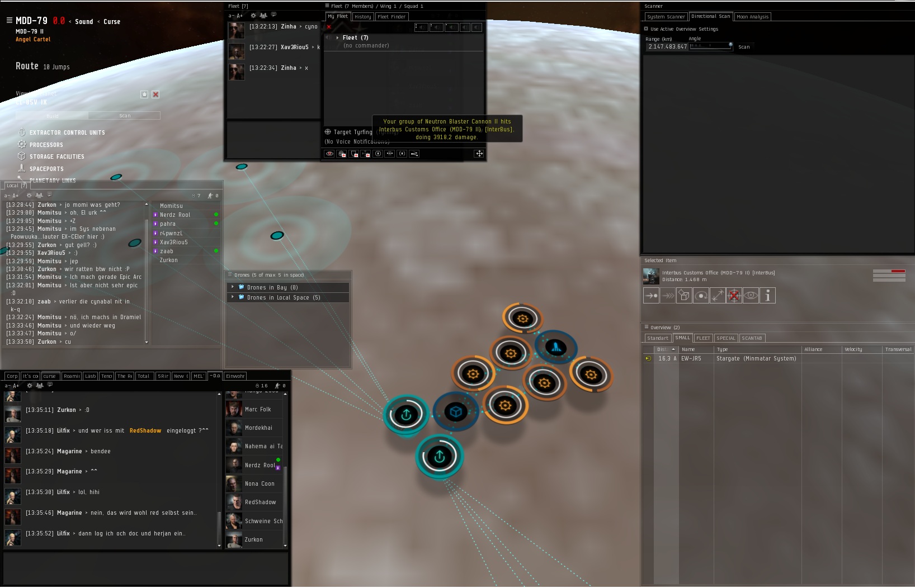915x588 pixels.
Task: Open Show Info for the Customs Office
Action: click(768, 296)
